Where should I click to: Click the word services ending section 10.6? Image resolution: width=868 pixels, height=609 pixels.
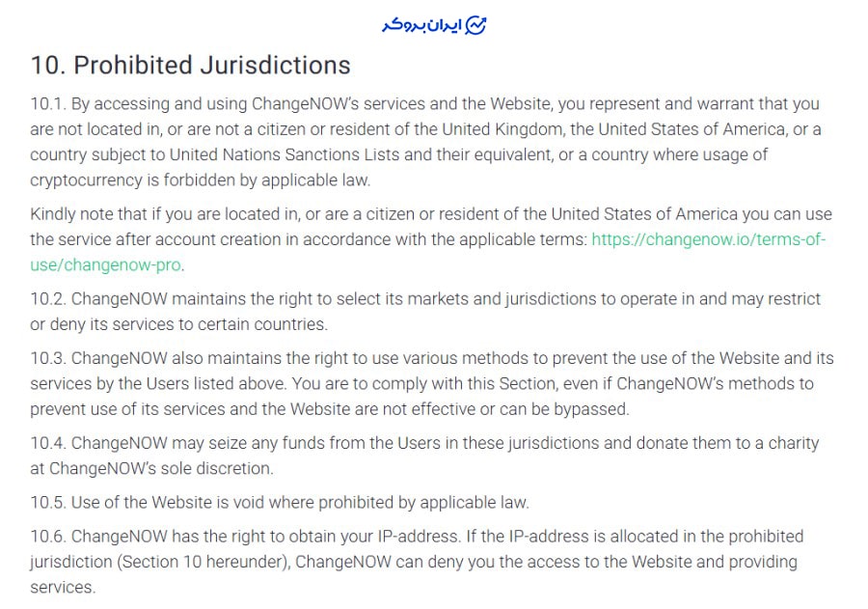pyautogui.click(x=63, y=588)
